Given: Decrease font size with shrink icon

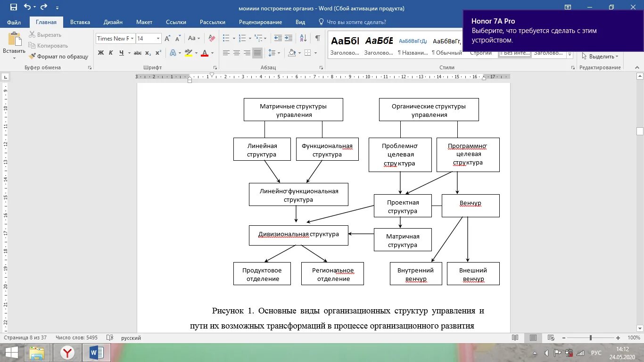Looking at the screenshot, I should click(178, 39).
